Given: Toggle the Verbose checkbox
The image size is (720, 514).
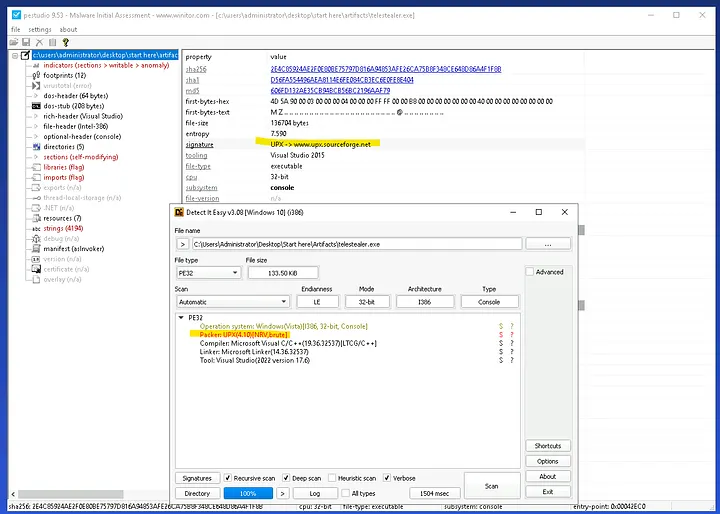Looking at the screenshot, I should click(x=387, y=478).
